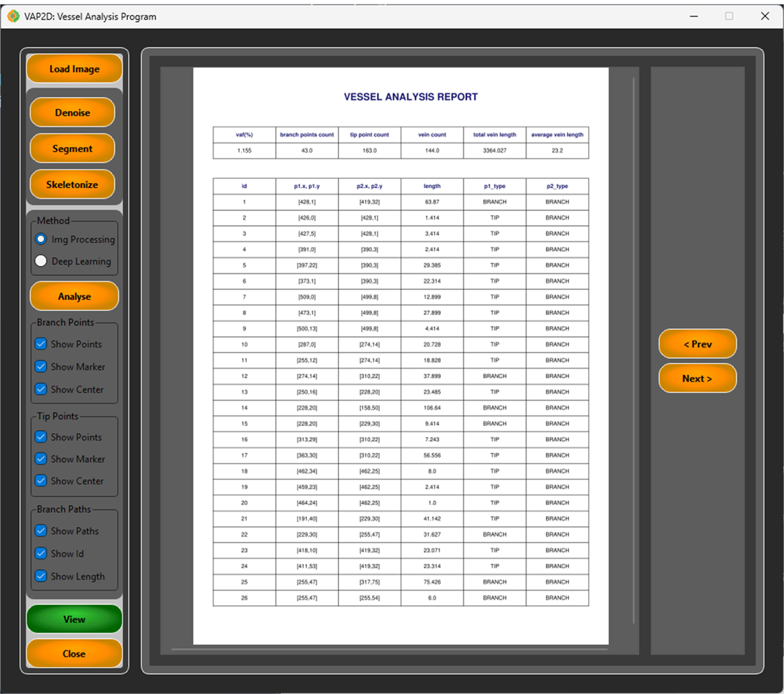784x694 pixels.
Task: Click the length value 31.627
Action: (432, 535)
